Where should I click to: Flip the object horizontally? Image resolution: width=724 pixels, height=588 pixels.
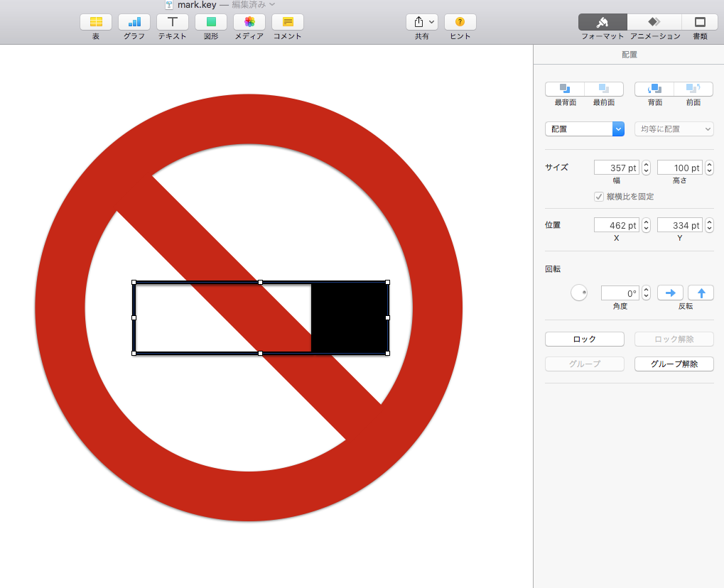670,293
